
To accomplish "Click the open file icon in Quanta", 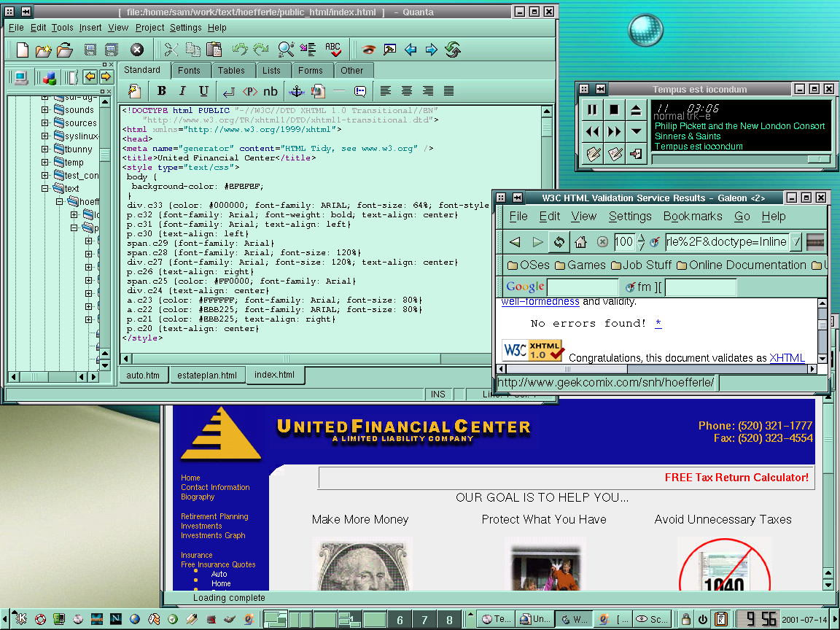I will click(x=65, y=50).
